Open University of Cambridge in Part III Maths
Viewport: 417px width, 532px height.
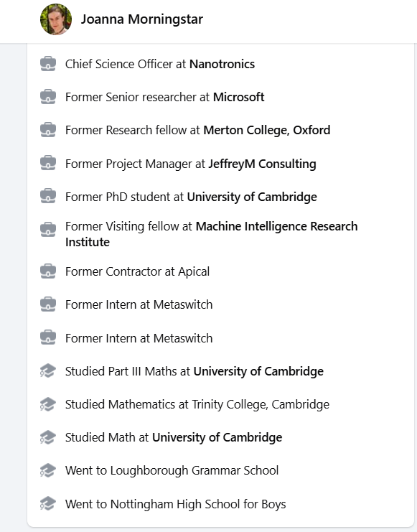click(x=258, y=371)
